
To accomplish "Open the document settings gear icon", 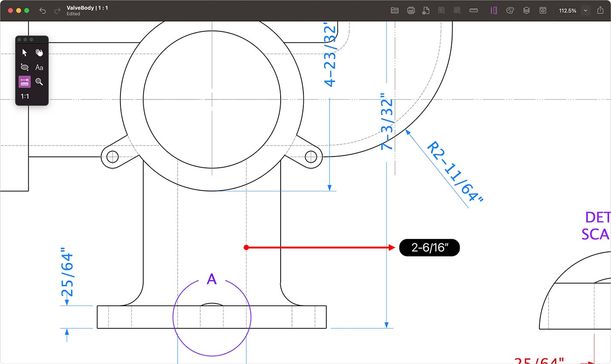I will coord(426,10).
